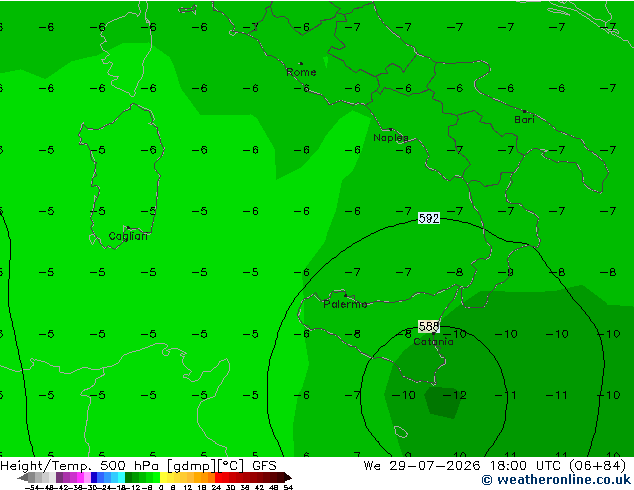Click the -12 temperature value near Sicily
The image size is (634, 490).
click(x=455, y=395)
